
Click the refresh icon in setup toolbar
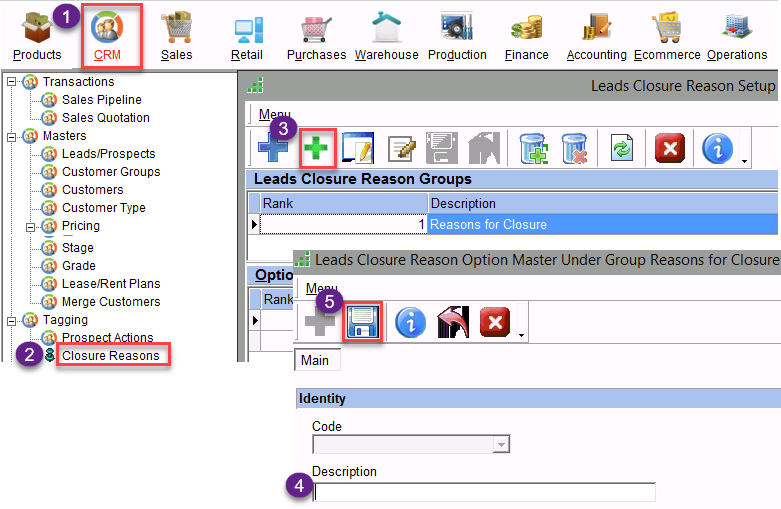622,149
